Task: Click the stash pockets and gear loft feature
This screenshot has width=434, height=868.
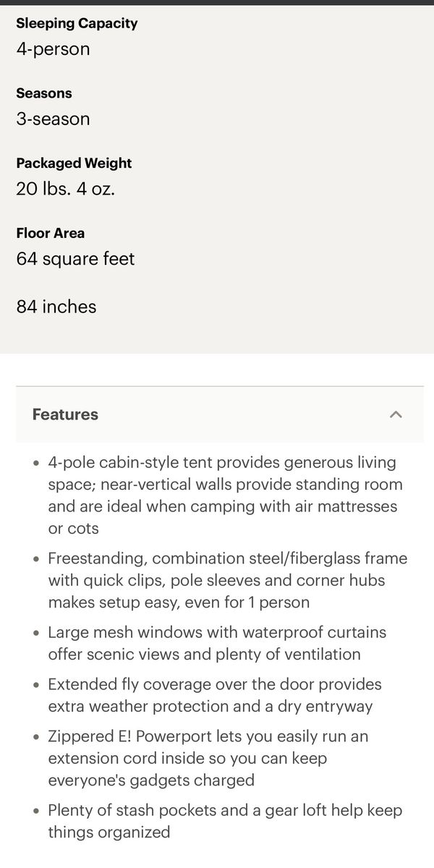Action: (224, 821)
